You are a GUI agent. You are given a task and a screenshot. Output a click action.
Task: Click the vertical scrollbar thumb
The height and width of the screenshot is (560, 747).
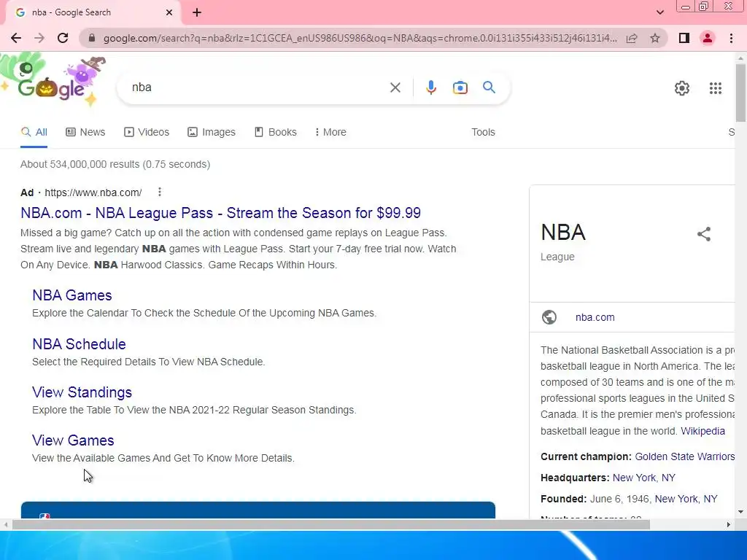(x=740, y=93)
